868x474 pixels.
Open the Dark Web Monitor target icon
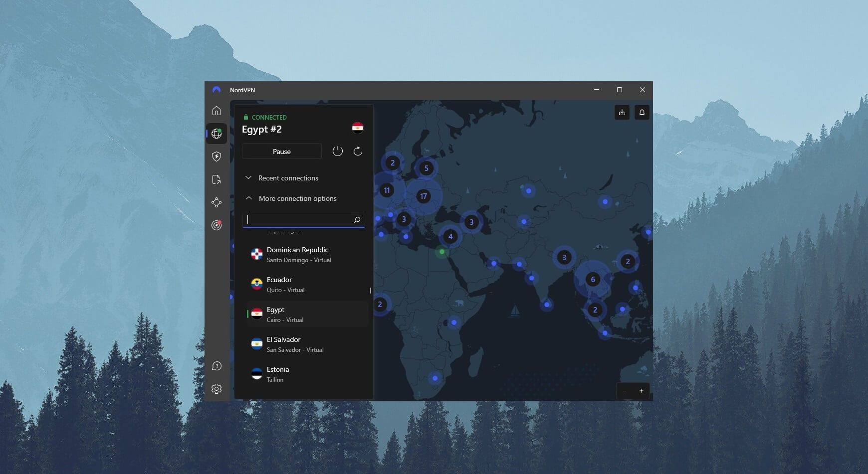point(217,225)
